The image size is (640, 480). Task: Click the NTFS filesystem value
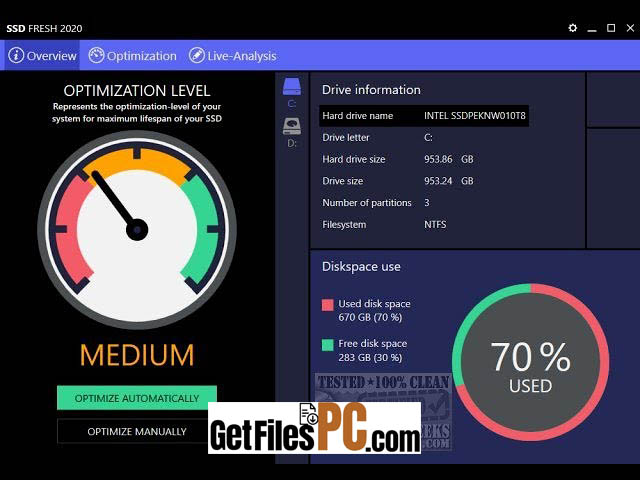(x=435, y=224)
